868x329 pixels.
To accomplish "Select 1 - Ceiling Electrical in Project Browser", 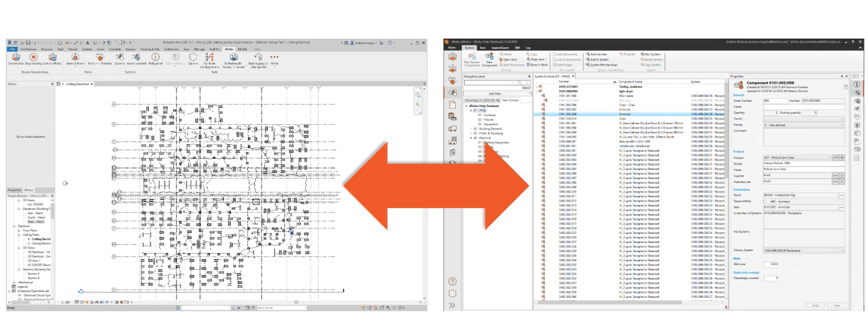I will click(x=39, y=239).
